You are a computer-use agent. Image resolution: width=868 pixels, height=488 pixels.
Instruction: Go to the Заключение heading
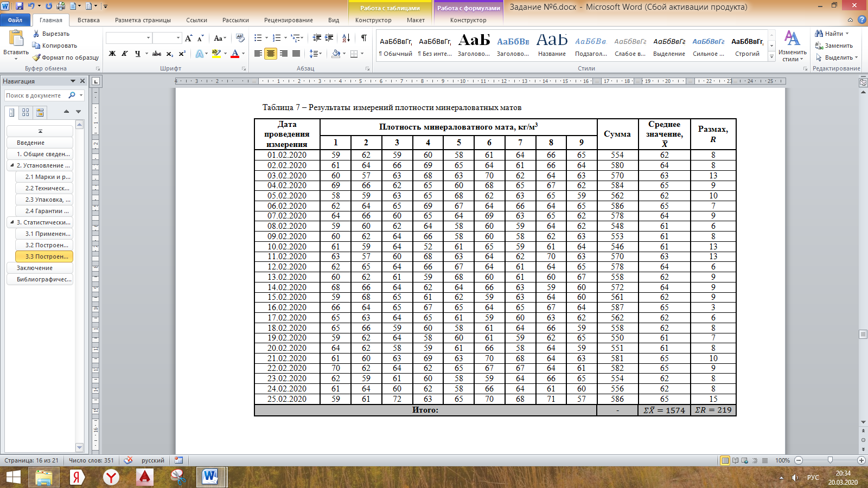point(35,268)
